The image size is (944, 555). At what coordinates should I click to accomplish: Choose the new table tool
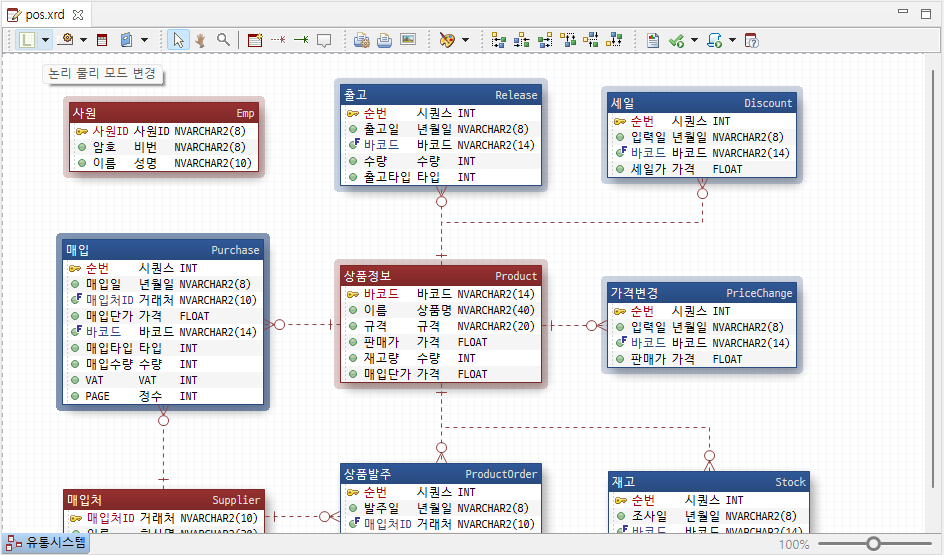[x=255, y=40]
